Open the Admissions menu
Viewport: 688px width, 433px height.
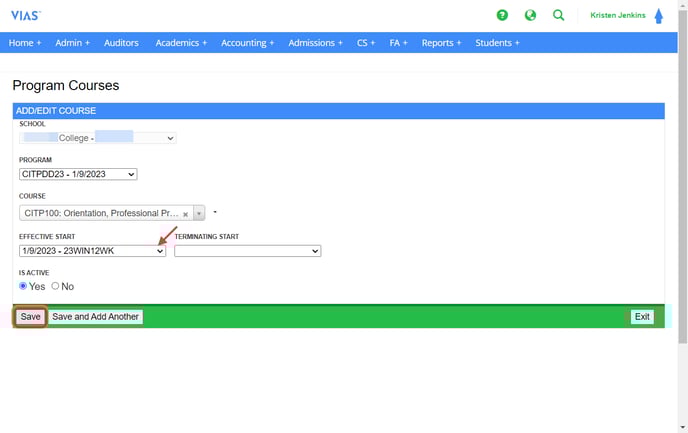[315, 43]
